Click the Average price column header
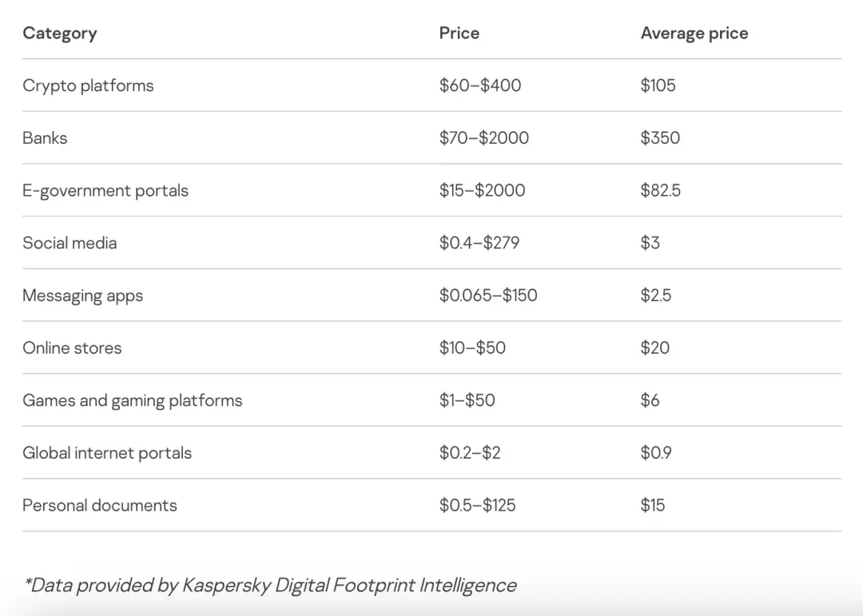This screenshot has width=863, height=616. click(694, 34)
